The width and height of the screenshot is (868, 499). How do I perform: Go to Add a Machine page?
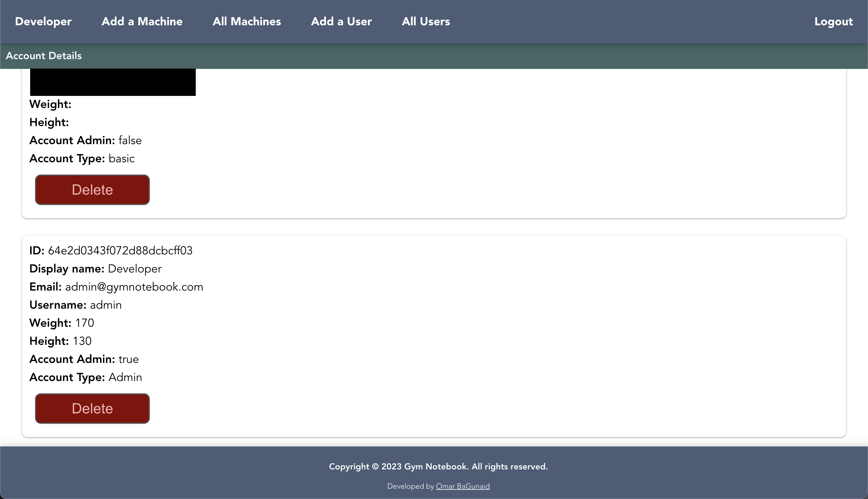point(142,22)
